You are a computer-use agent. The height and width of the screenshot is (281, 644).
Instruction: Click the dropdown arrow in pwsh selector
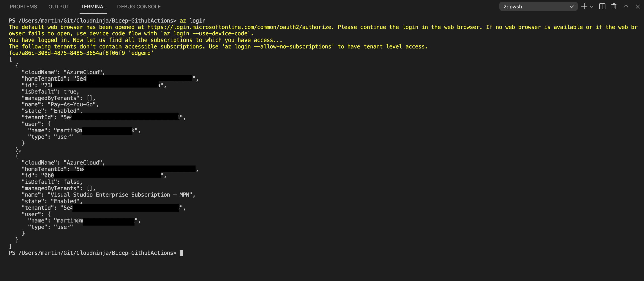[x=572, y=7]
